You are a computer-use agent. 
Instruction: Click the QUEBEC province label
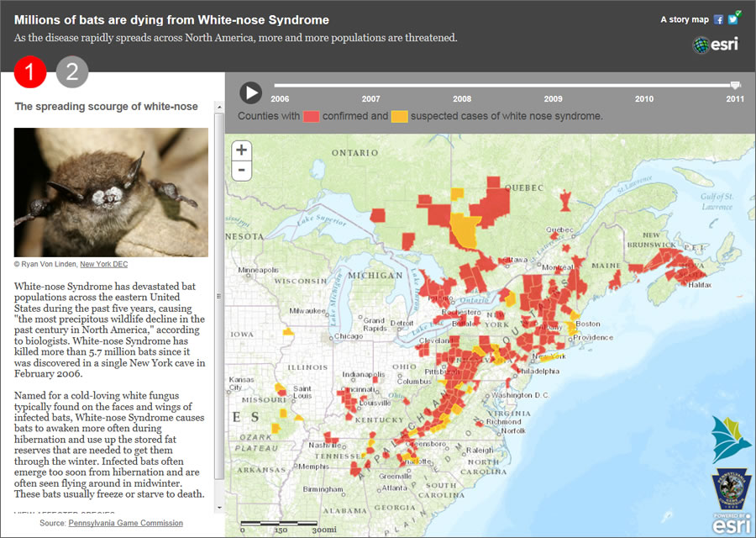[x=524, y=187]
